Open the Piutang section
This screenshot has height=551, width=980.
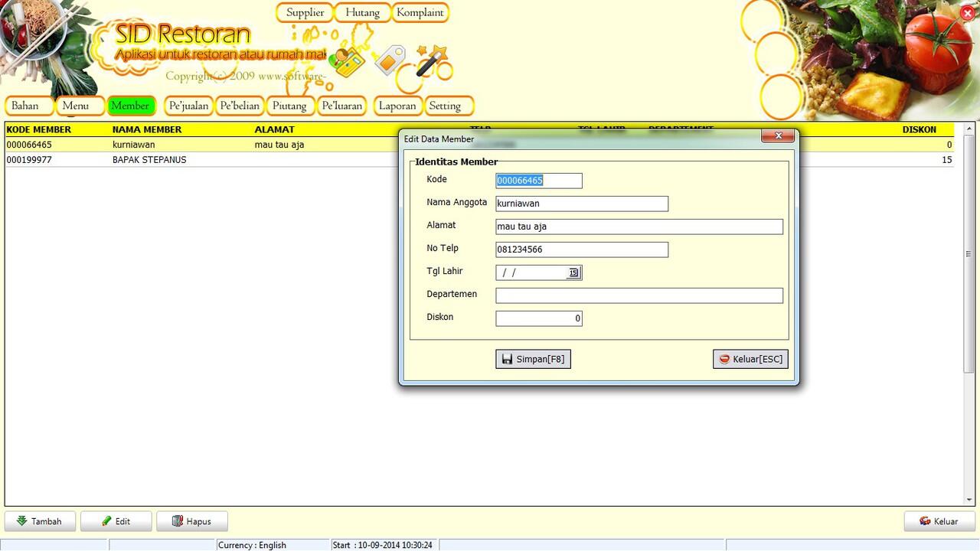[290, 106]
